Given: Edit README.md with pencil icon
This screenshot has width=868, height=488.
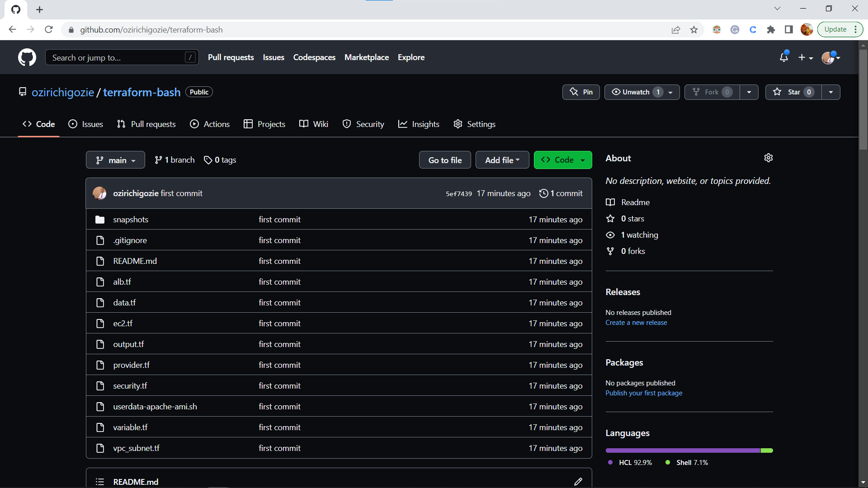Looking at the screenshot, I should (x=578, y=482).
